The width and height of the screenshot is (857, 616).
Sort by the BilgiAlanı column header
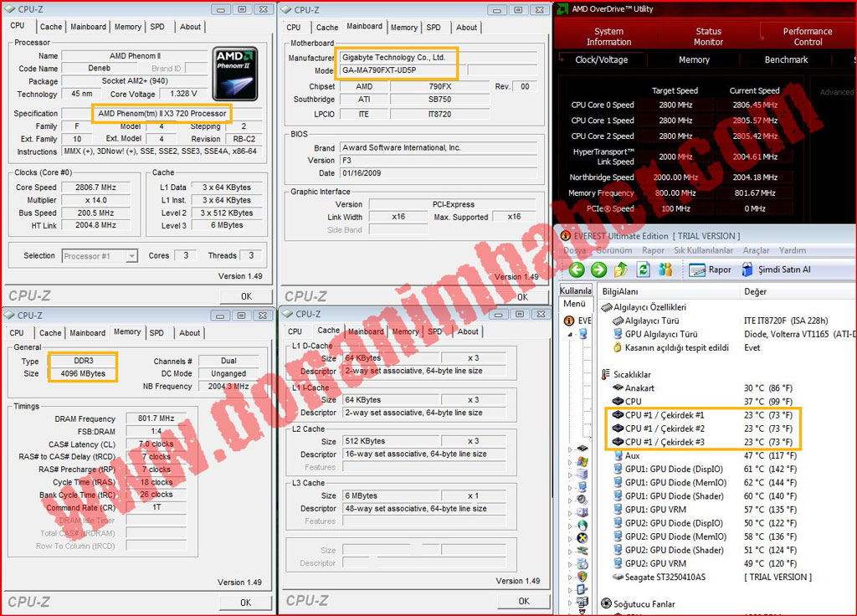[x=668, y=292]
